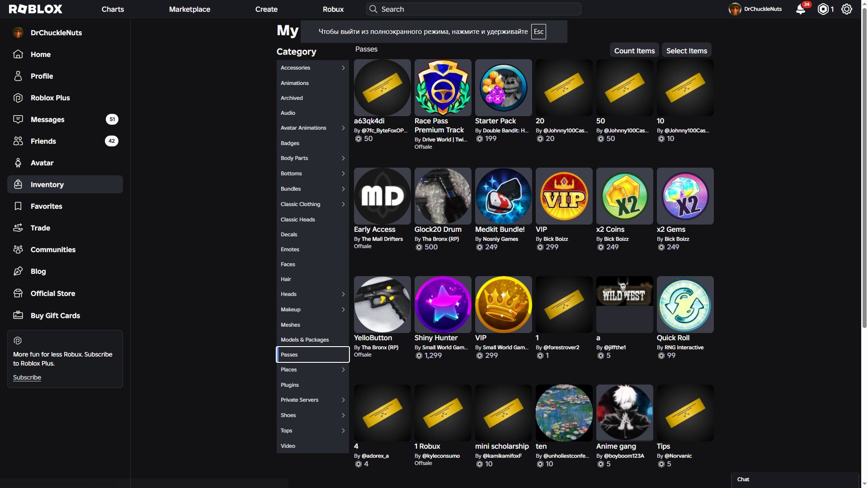Open the Charts tab
Viewport: 868px width, 488px height.
tap(113, 9)
